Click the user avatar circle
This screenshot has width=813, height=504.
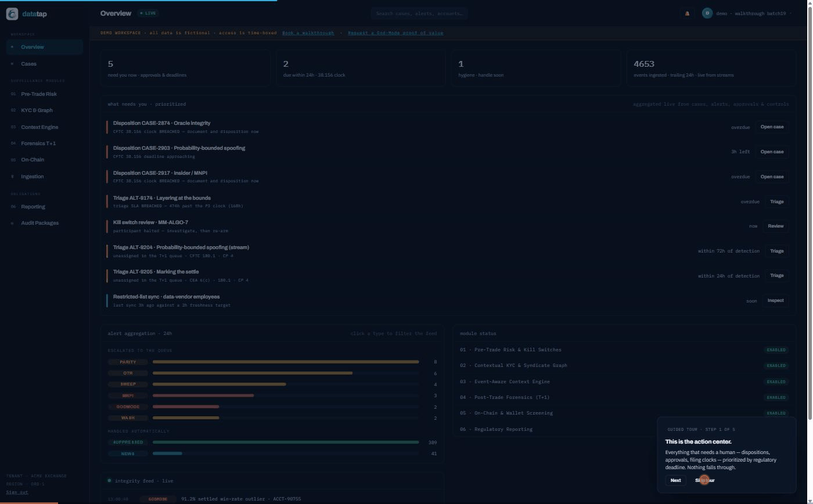[707, 13]
